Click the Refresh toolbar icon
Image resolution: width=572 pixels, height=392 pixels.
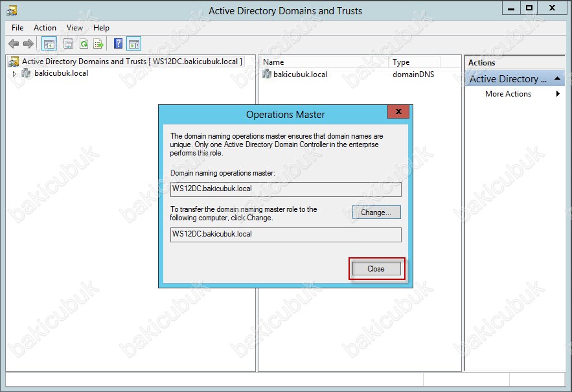click(84, 44)
